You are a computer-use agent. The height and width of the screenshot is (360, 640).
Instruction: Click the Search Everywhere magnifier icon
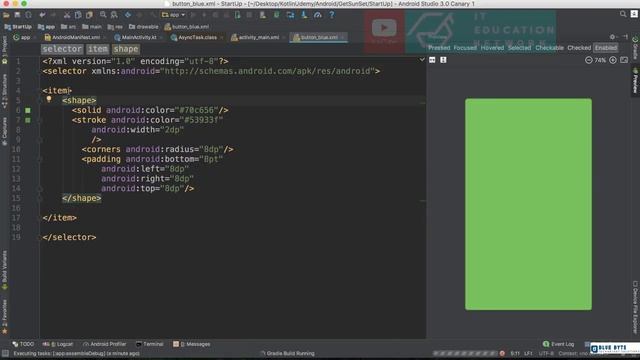pos(623,14)
